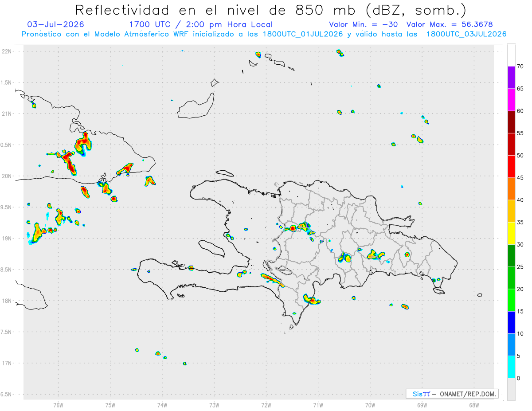
Task: Click the '20N' latitude label
Action: pos(7,176)
